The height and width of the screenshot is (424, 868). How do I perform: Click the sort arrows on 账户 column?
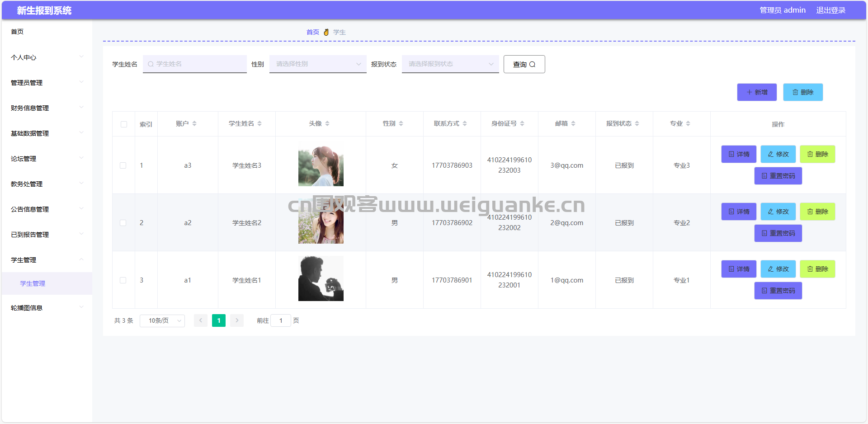pyautogui.click(x=194, y=123)
